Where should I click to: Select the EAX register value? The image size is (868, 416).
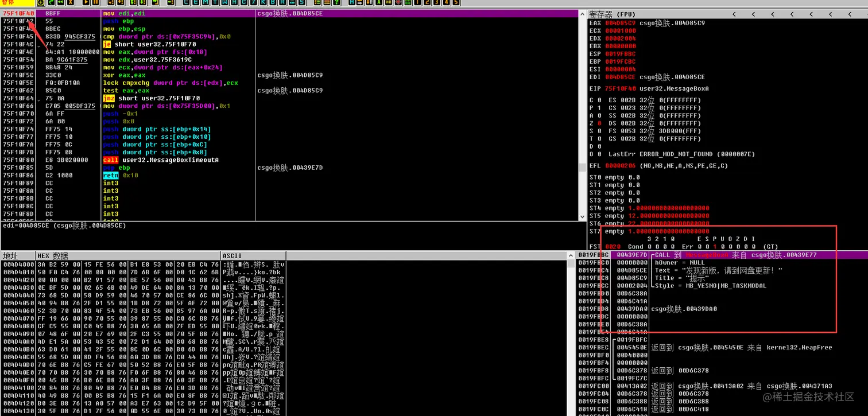tap(621, 23)
